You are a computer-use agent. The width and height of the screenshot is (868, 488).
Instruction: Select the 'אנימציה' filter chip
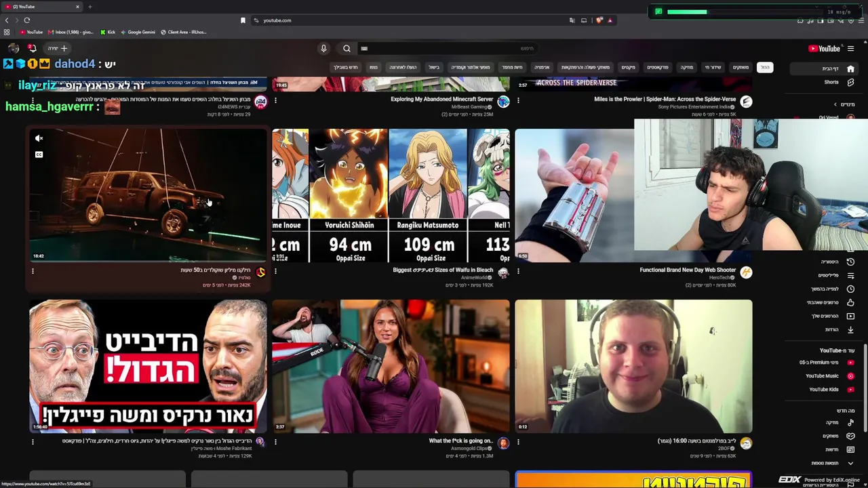pyautogui.click(x=542, y=67)
